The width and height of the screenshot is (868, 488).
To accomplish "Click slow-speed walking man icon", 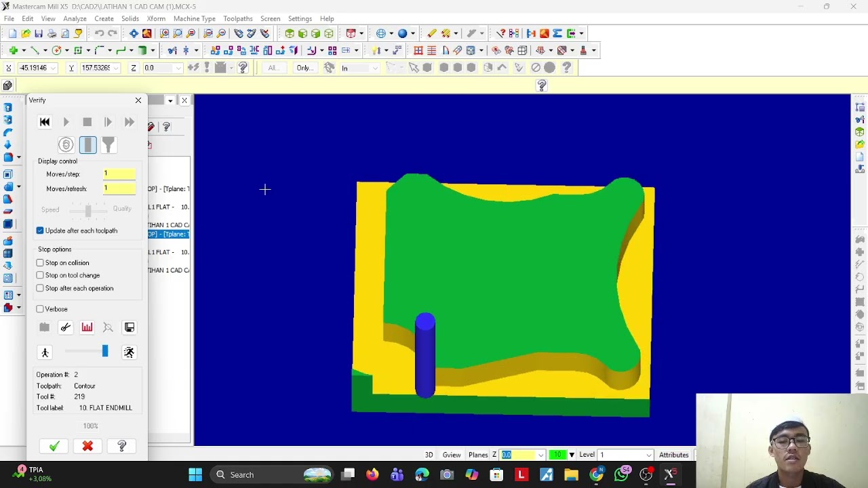I will (x=45, y=352).
